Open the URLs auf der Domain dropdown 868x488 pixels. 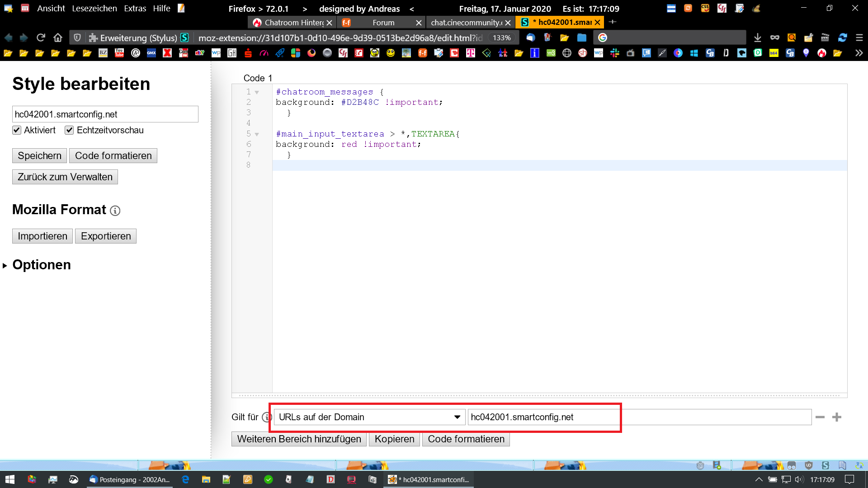click(369, 417)
